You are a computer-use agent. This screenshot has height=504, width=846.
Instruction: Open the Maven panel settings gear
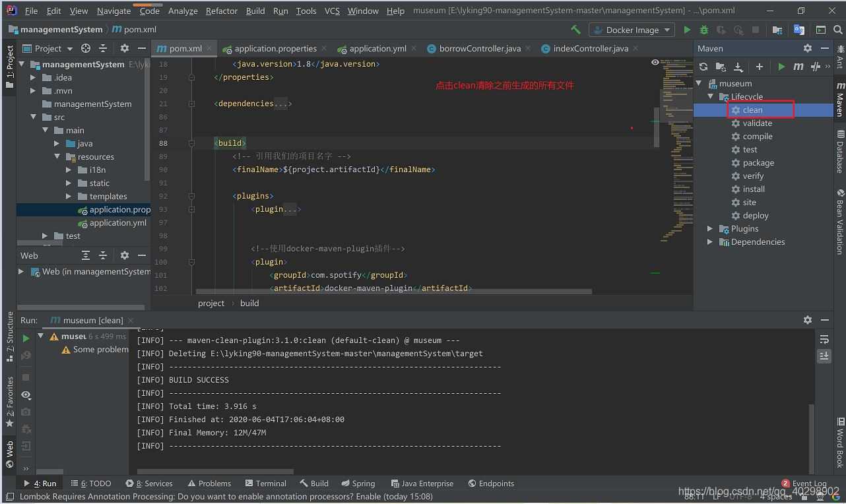coord(808,47)
